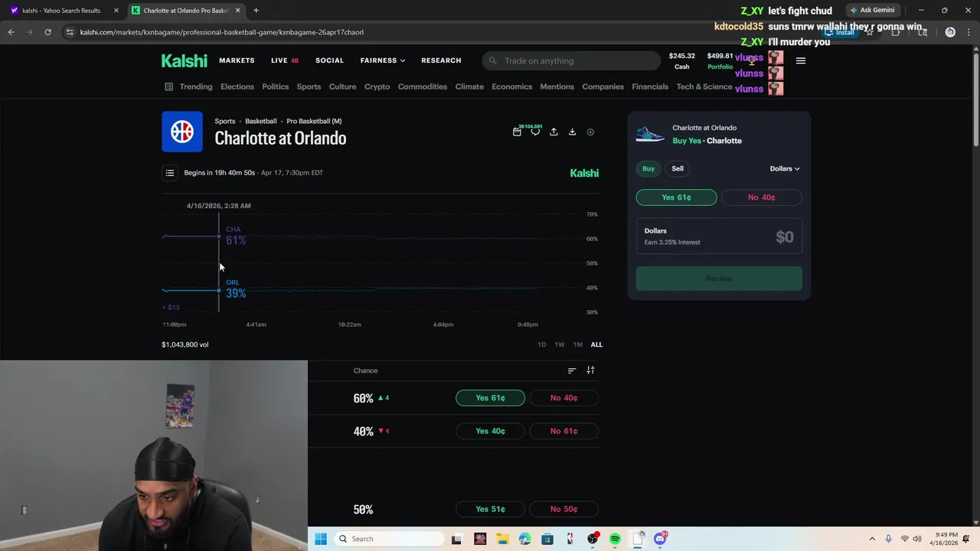Image resolution: width=980 pixels, height=551 pixels.
Task: Choose Yes 61¢ in order panel
Action: tap(676, 197)
